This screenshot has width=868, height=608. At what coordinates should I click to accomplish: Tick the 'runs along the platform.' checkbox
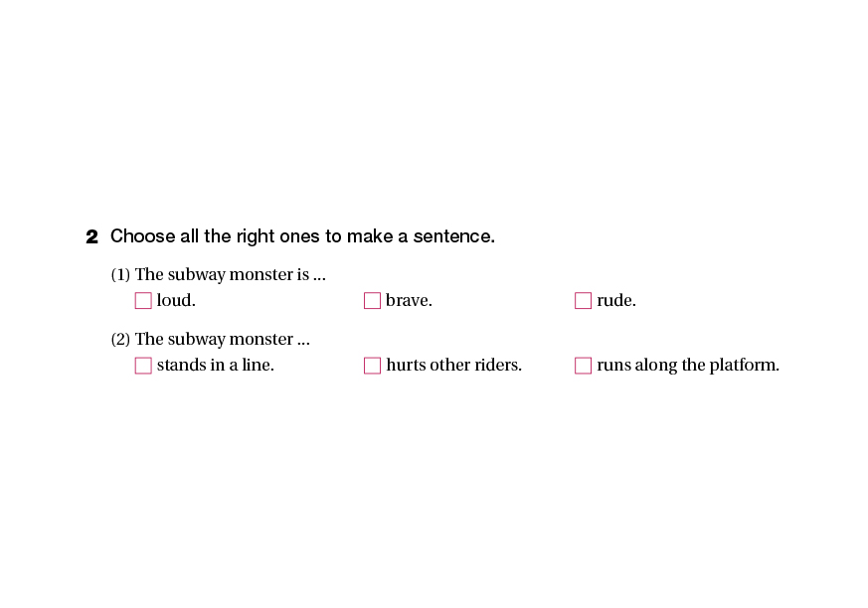pos(584,366)
